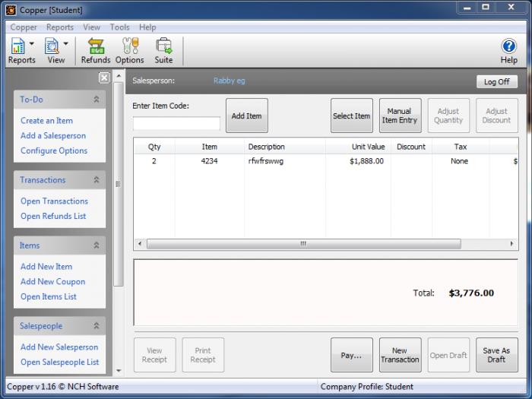Image resolution: width=532 pixels, height=399 pixels.
Task: Click the $3,776.00 total amount
Action: click(x=471, y=293)
